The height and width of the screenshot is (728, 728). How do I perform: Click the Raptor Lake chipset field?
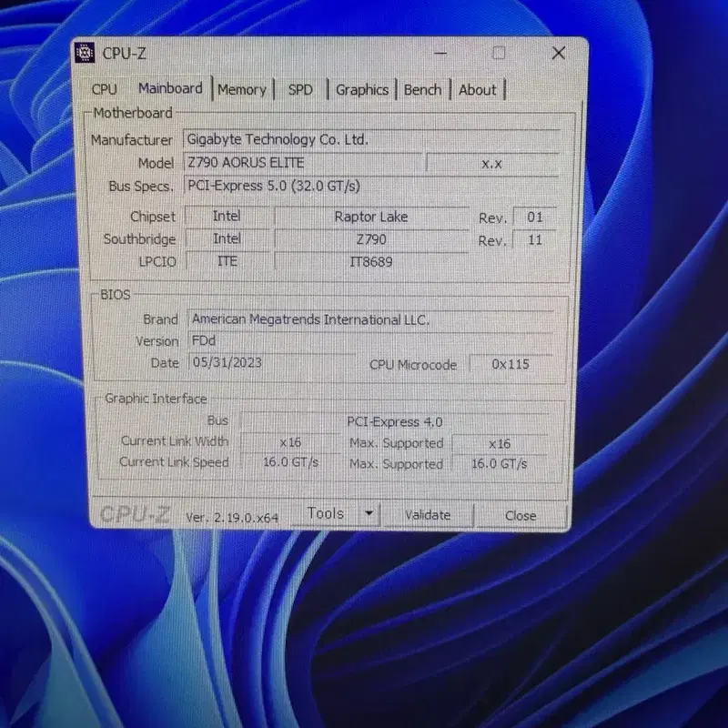371,217
